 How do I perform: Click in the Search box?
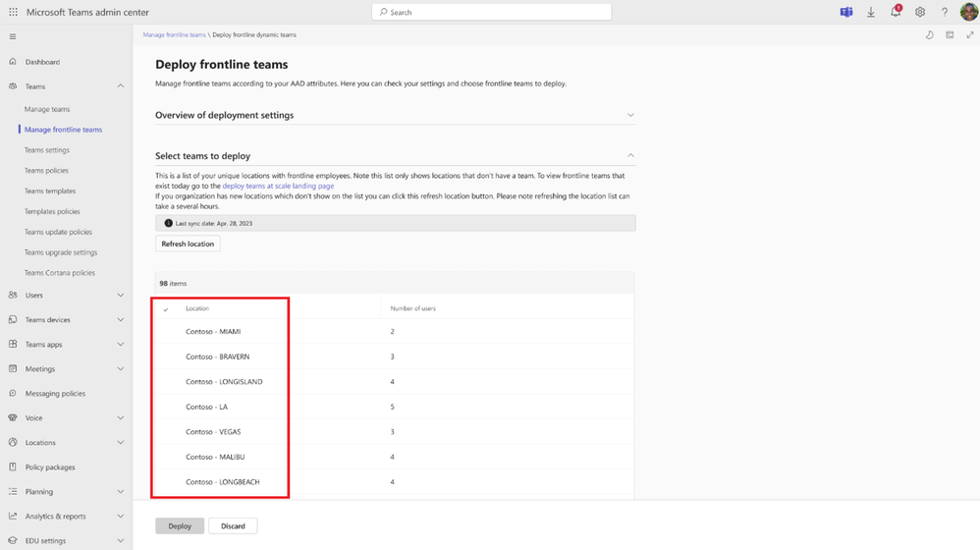(491, 13)
